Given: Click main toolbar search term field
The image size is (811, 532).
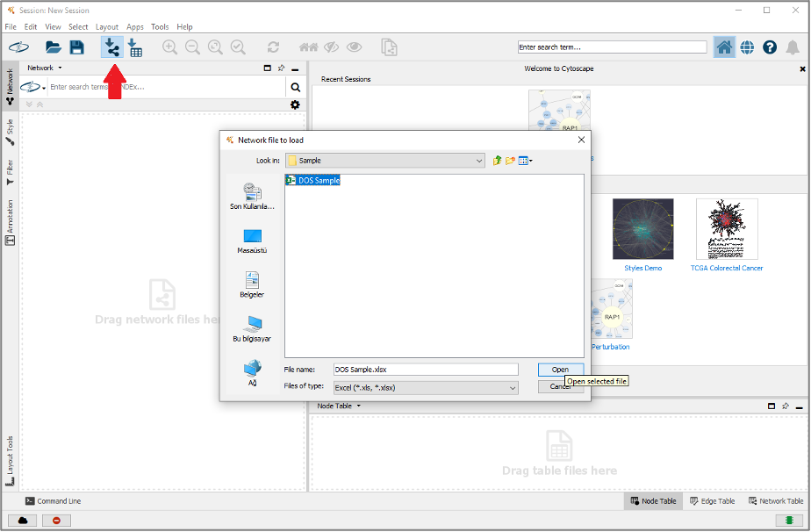Looking at the screenshot, I should point(612,47).
